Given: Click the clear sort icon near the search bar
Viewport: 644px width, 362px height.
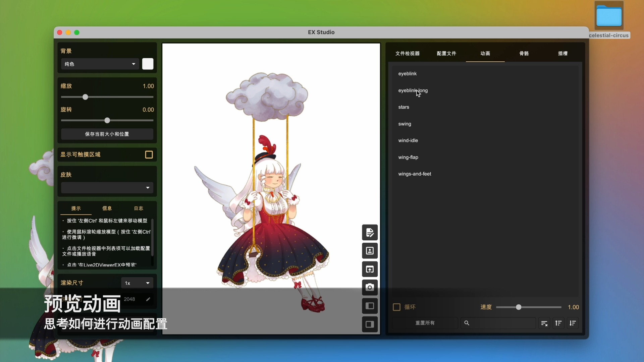Looking at the screenshot, I should [x=544, y=323].
